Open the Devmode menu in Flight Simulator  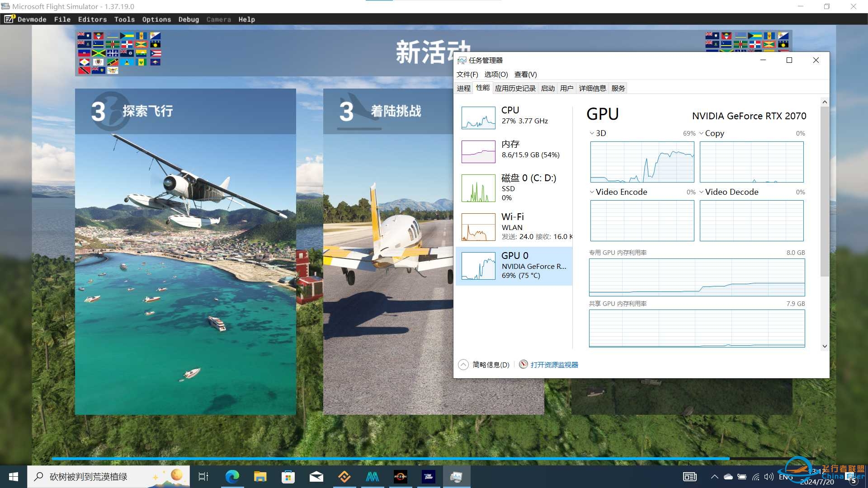point(32,19)
